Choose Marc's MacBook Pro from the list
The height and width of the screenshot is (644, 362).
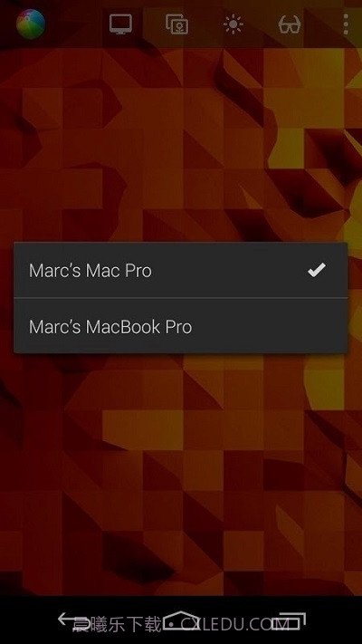point(181,326)
